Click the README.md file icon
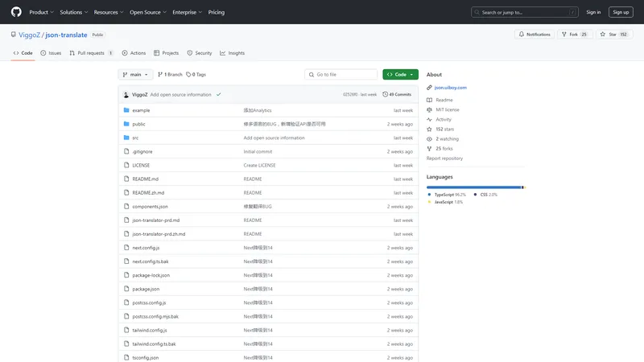644x362 pixels. coord(126,179)
